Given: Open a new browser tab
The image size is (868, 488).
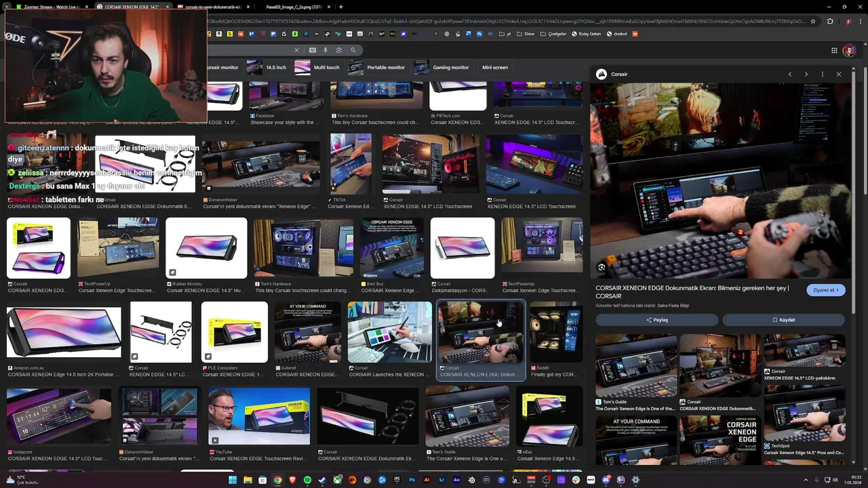Looking at the screenshot, I should click(x=340, y=7).
